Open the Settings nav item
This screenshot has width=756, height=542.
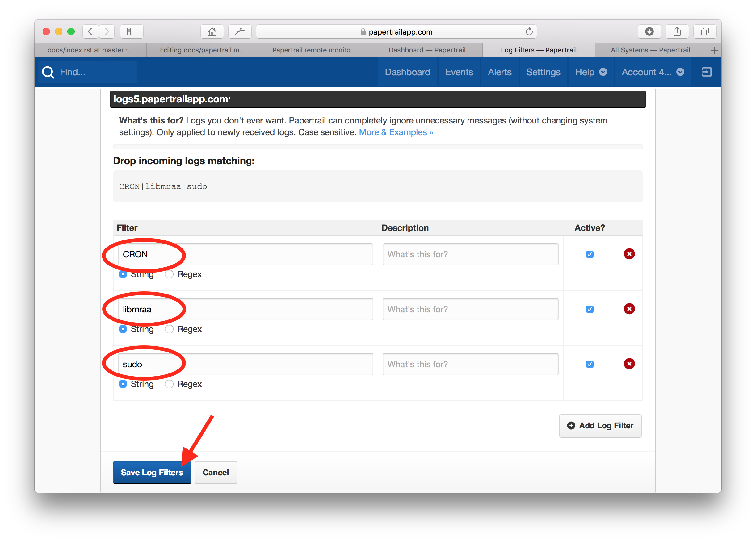point(543,72)
